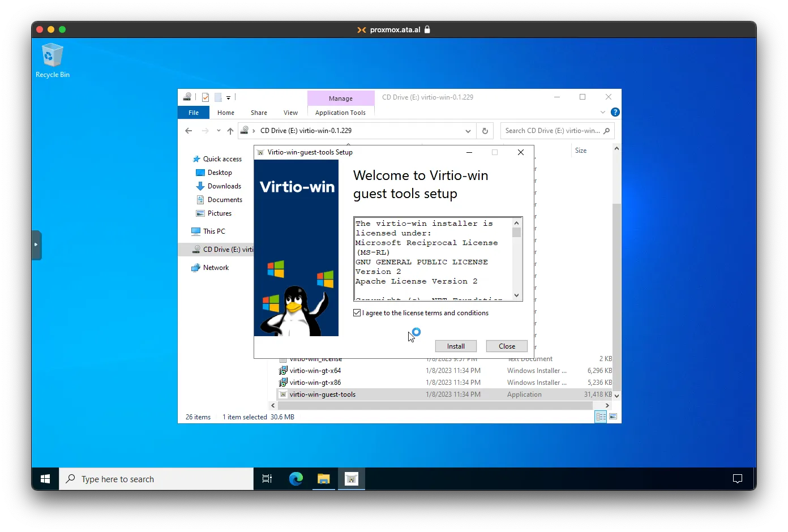Toggle the license agreement checkbox

tap(357, 313)
